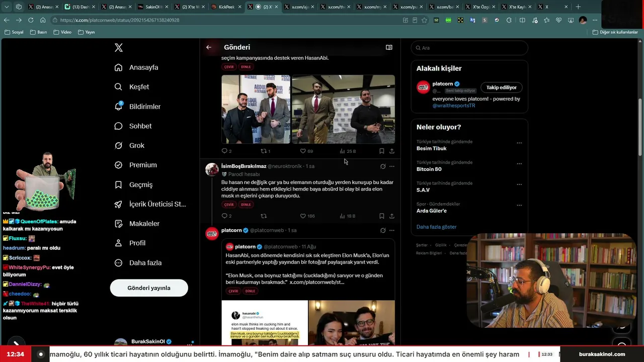
Task: Click Takip ediyor button for platcorn
Action: tap(502, 87)
